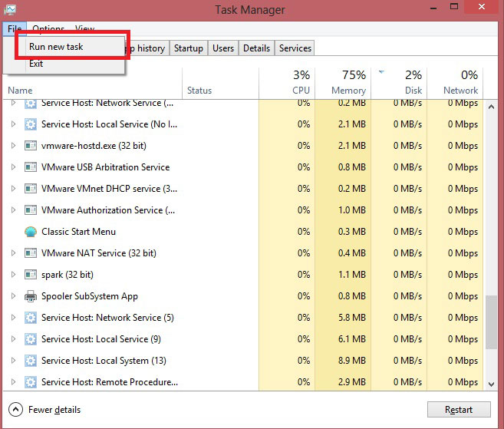Click the VMware Authorization Service icon
The height and width of the screenshot is (429, 504).
31,210
